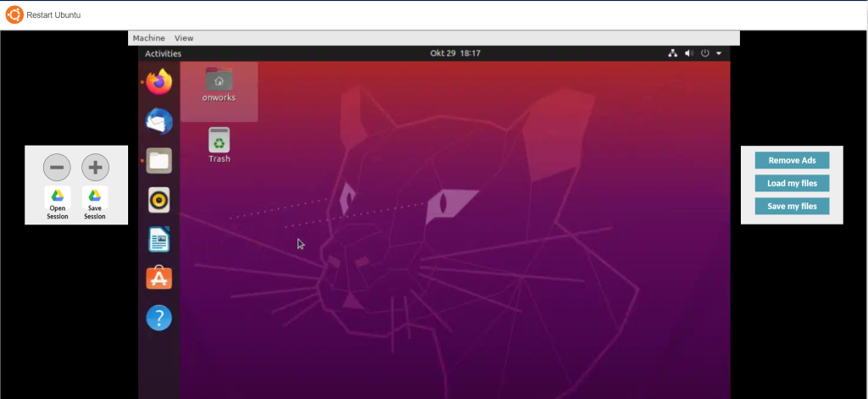This screenshot has width=868, height=399.
Task: Open the Files manager in the dock
Action: click(159, 161)
